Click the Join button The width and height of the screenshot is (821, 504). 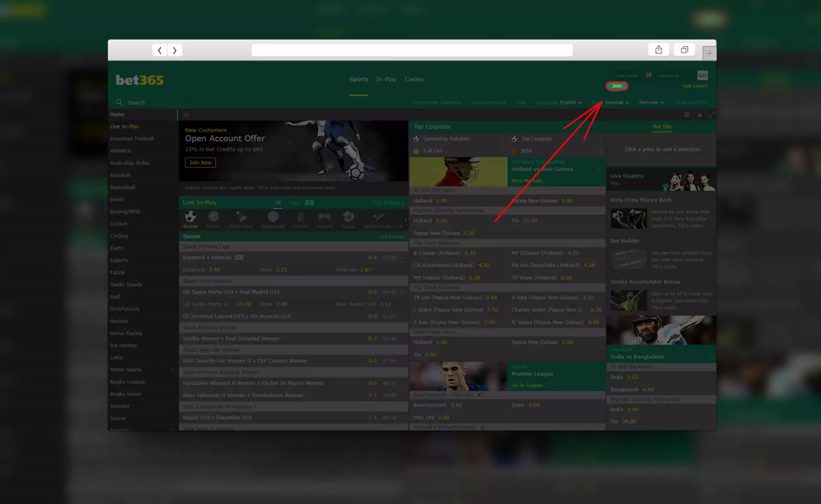point(617,86)
